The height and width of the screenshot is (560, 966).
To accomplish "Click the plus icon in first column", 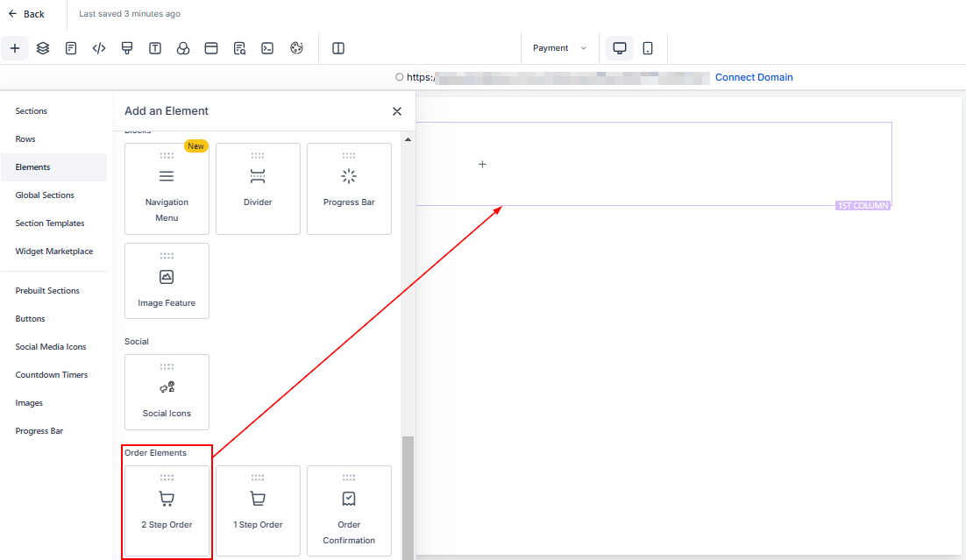I will tap(482, 165).
